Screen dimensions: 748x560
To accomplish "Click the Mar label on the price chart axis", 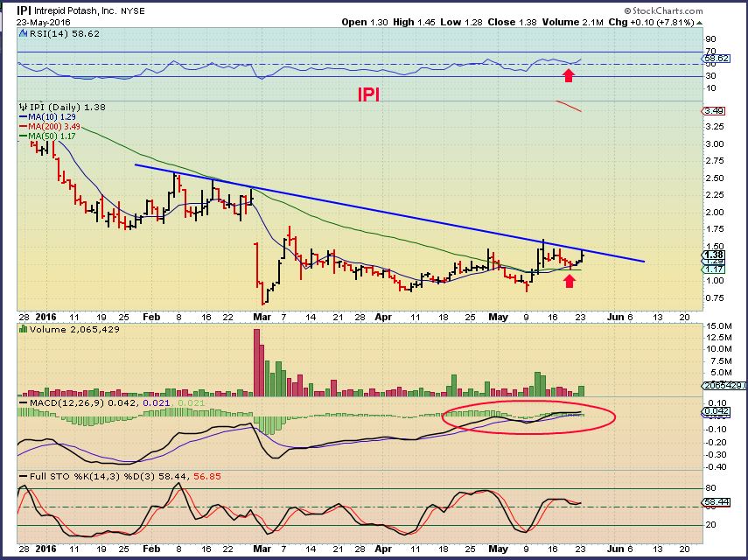I will (262, 318).
